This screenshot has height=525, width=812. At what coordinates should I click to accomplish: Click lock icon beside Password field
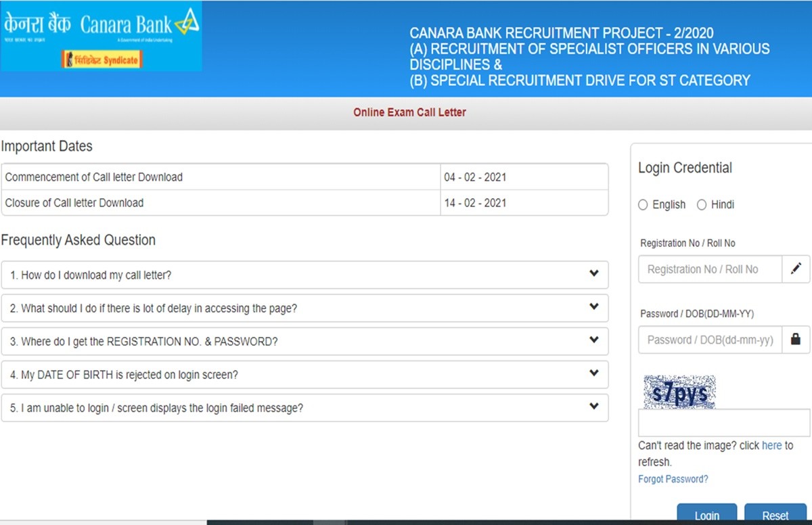796,340
